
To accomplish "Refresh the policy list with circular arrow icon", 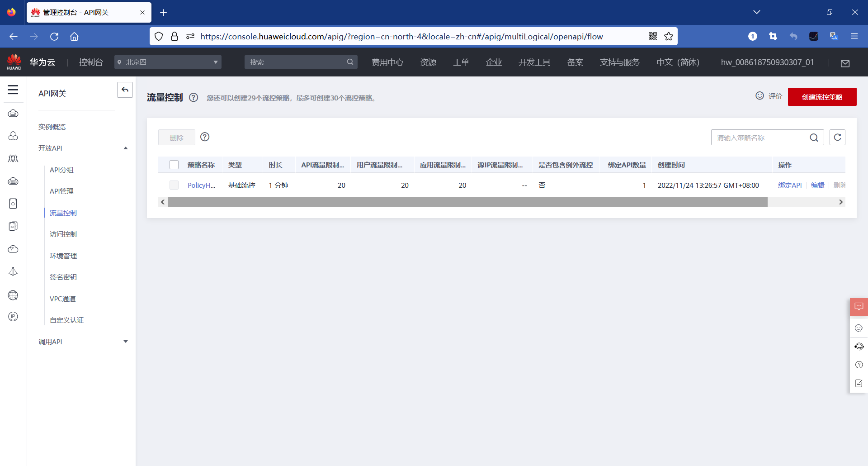I will [837, 137].
